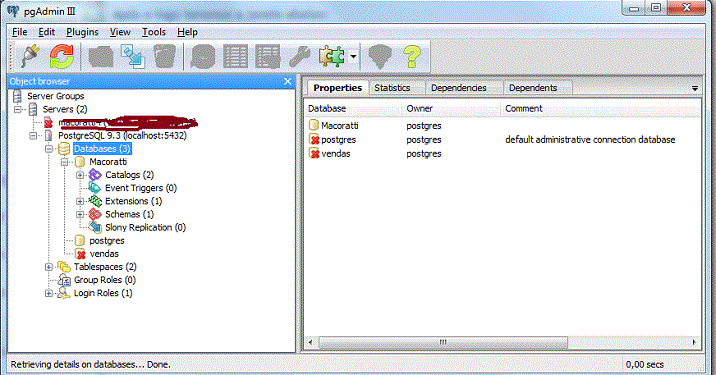The image size is (716, 375).
Task: Click the Add server connection plug icon
Action: tap(30, 57)
